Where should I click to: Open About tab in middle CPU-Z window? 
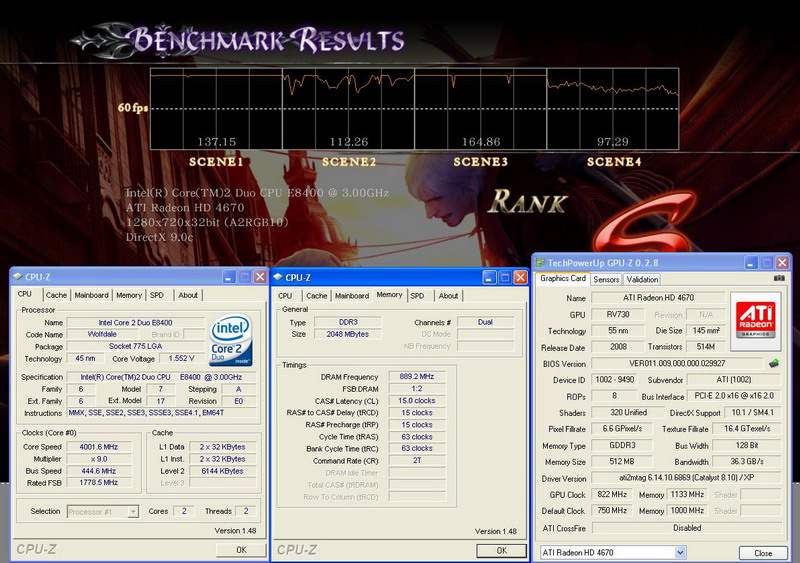pos(448,296)
